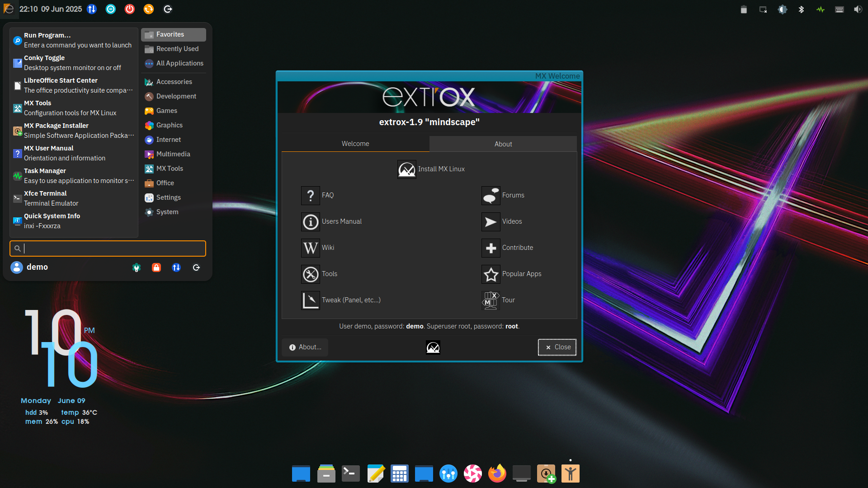The width and height of the screenshot is (868, 488).
Task: Open the Games category
Action: coord(174,111)
